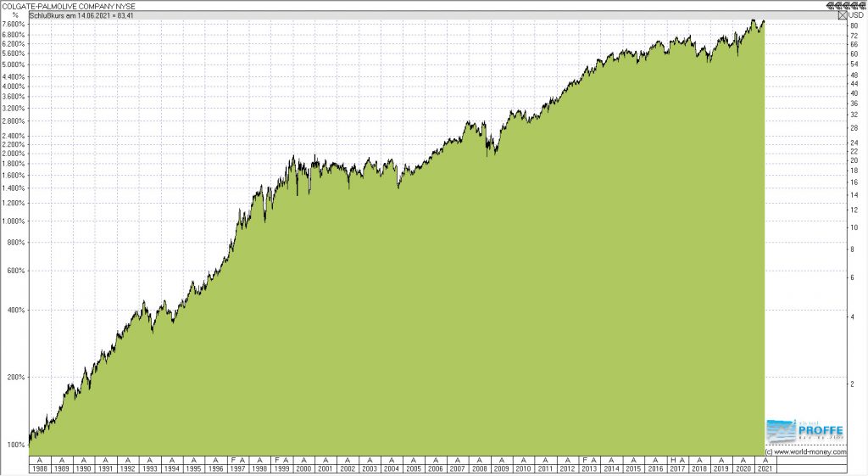Select the 2021 year cell
The height and width of the screenshot is (476, 868).
pos(765,468)
